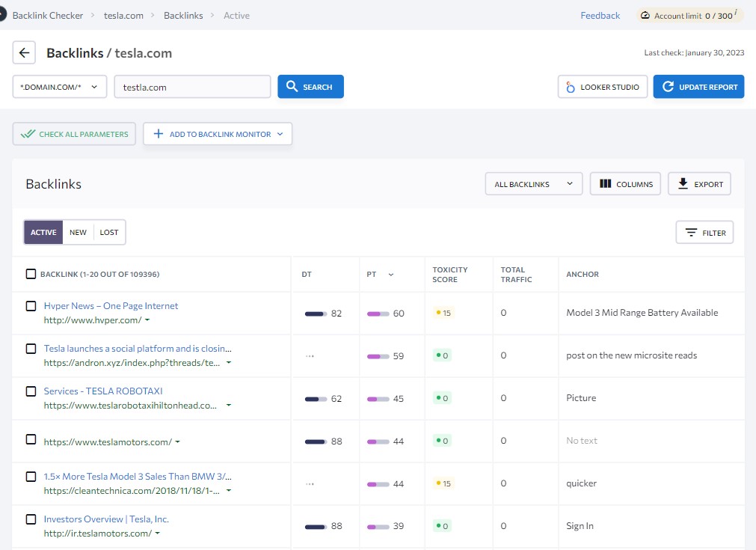Open the Columns settings
Image resolution: width=756 pixels, height=550 pixels.
[625, 184]
